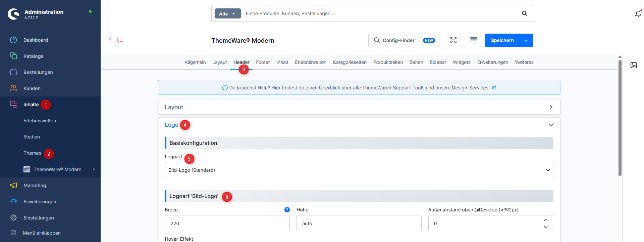Viewport: 644px width, 242px height.
Task: Click the Kunden people icon
Action: [13, 88]
